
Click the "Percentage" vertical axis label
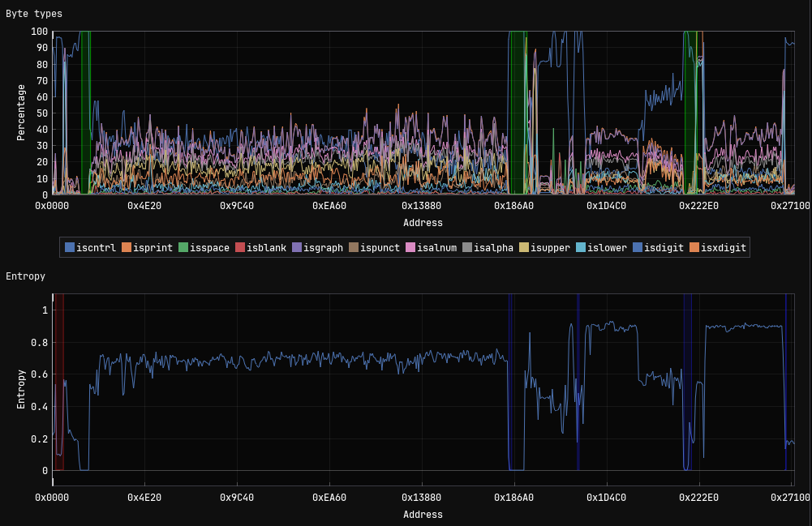click(21, 113)
